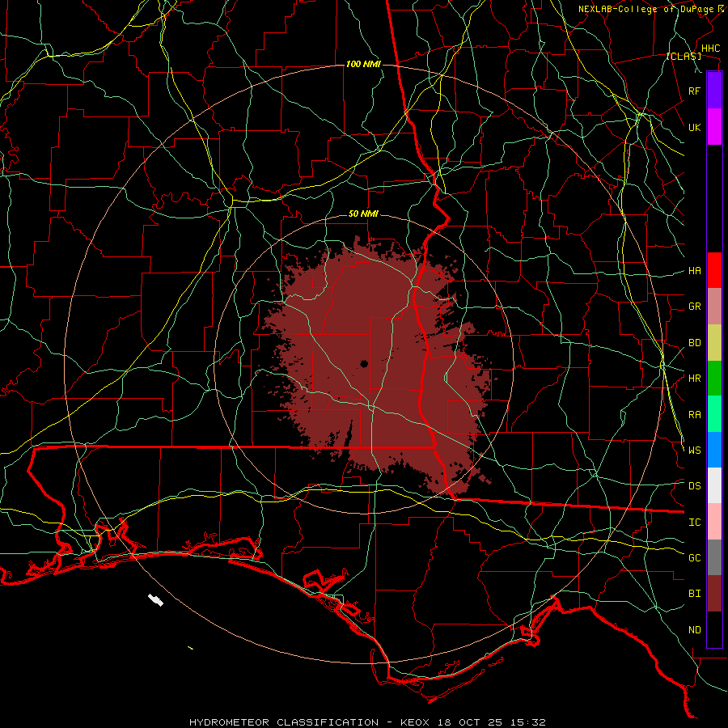728x728 pixels.
Task: Click the "HHC" product label
Action: 710,49
